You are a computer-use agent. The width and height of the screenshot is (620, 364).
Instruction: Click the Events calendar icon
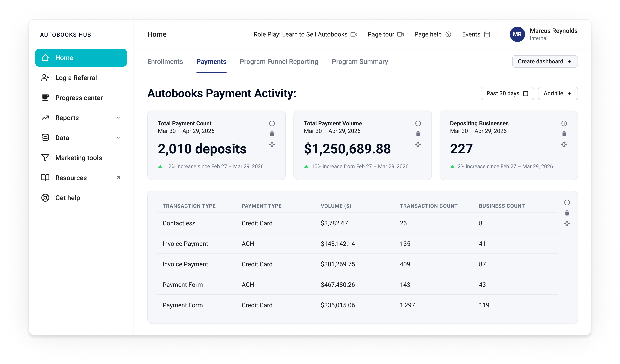(x=487, y=34)
